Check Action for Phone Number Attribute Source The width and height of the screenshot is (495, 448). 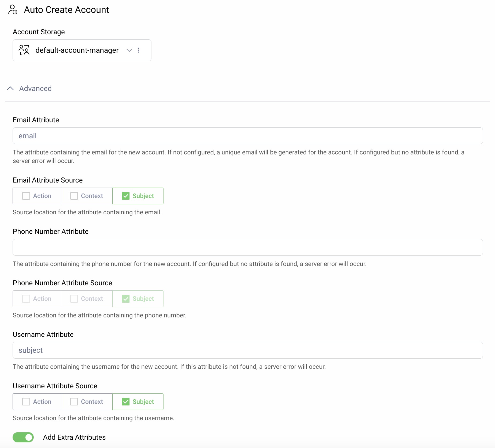26,299
